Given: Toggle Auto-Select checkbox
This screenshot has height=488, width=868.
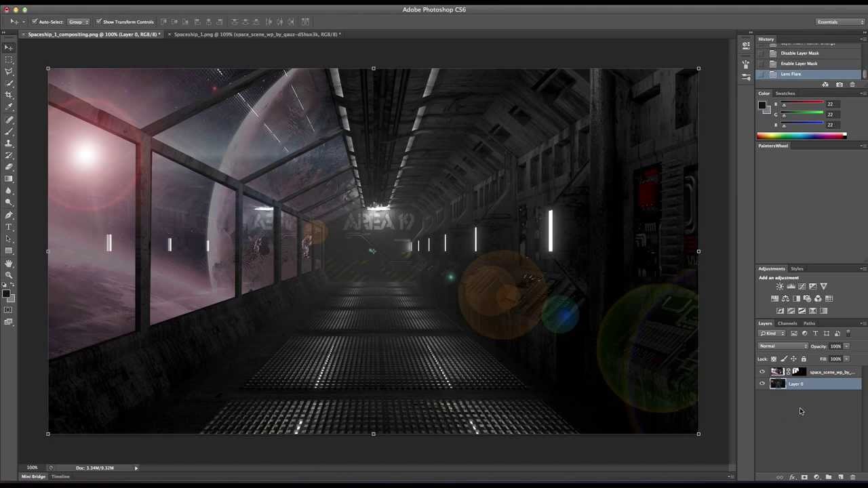Looking at the screenshot, I should point(35,22).
